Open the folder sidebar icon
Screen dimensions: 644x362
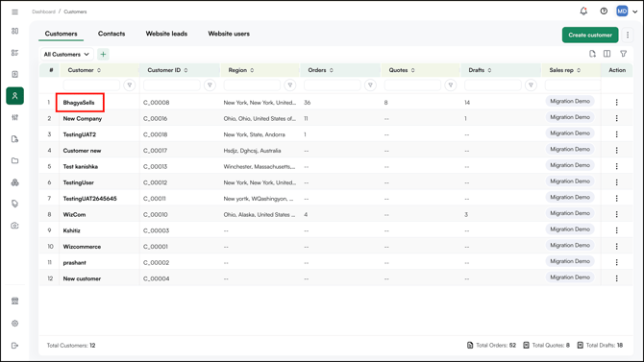[14, 161]
